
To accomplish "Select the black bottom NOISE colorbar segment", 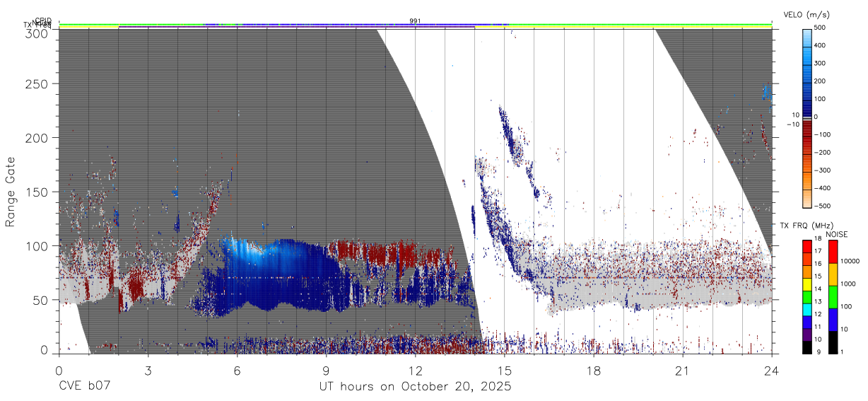I will coord(833,342).
